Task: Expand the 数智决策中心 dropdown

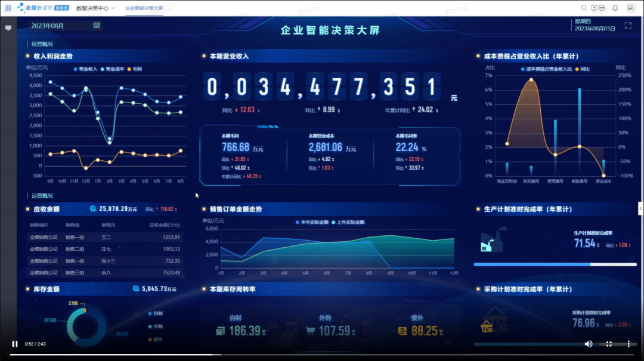Action: point(95,8)
